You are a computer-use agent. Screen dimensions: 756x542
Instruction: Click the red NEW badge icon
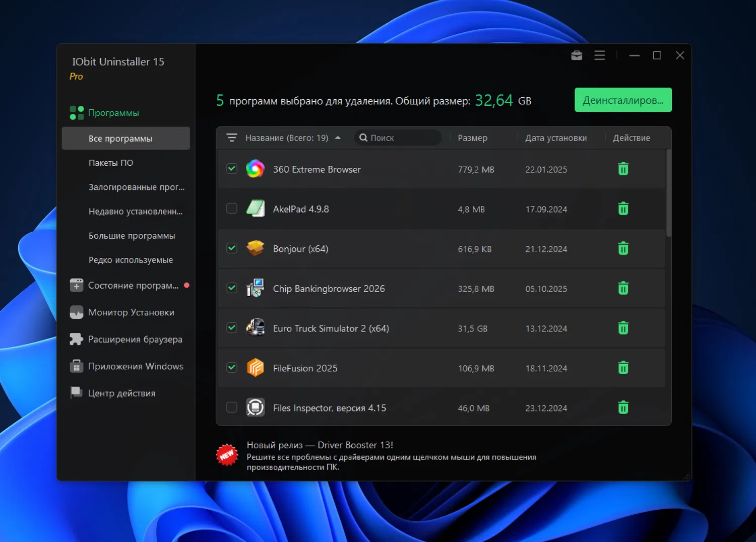[227, 455]
